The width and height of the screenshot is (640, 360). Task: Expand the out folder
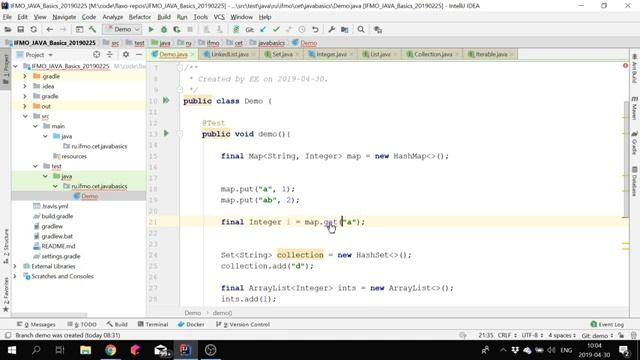[25, 106]
